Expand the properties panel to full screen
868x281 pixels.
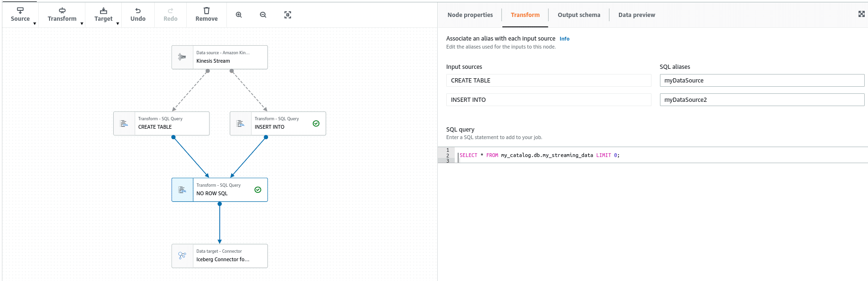(861, 14)
